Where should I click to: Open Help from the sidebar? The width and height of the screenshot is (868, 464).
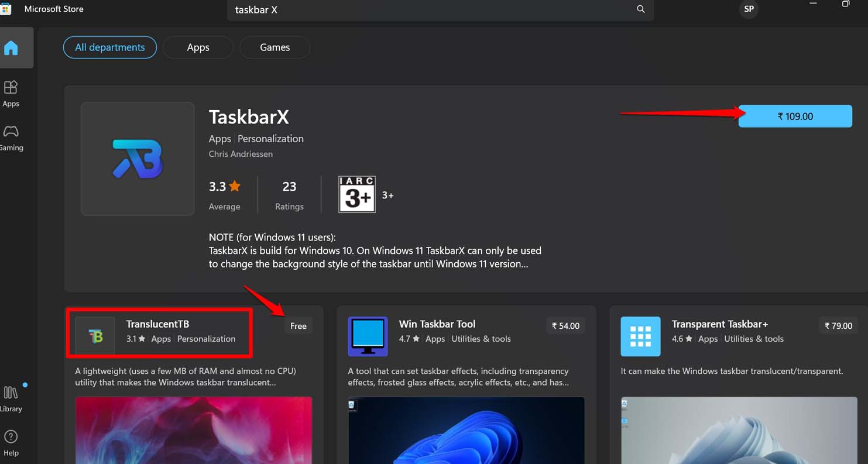(11, 442)
